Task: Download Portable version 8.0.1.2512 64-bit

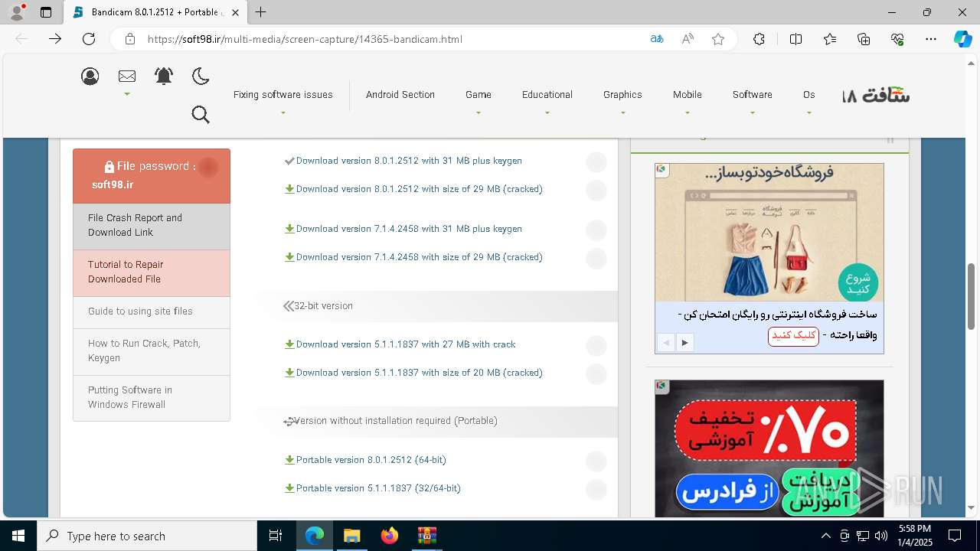Action: 371,460
